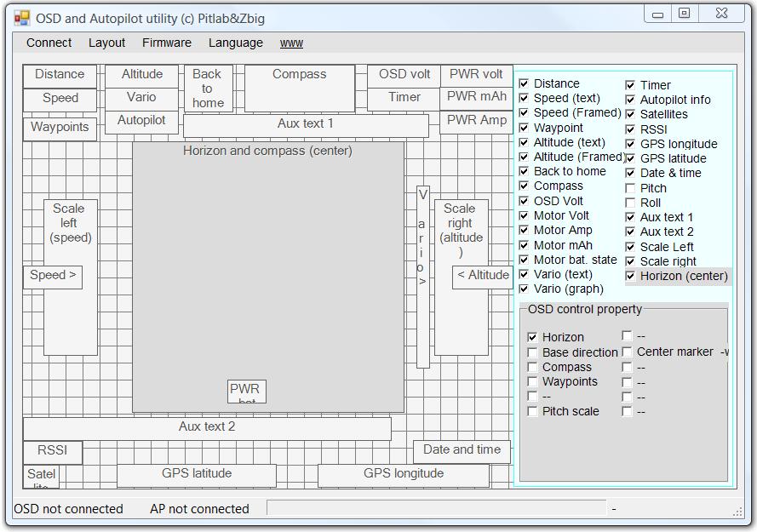Toggle the GPS longitude checkbox
The width and height of the screenshot is (757, 532).
630,144
